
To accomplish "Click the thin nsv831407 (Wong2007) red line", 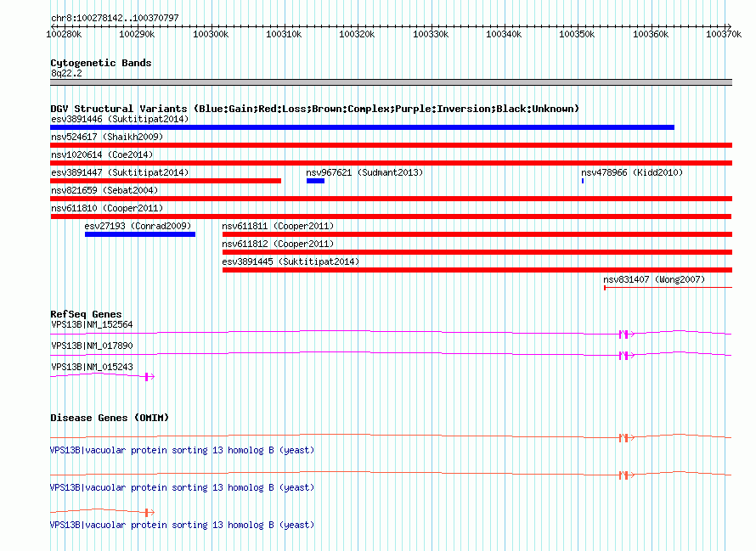I will click(x=669, y=288).
